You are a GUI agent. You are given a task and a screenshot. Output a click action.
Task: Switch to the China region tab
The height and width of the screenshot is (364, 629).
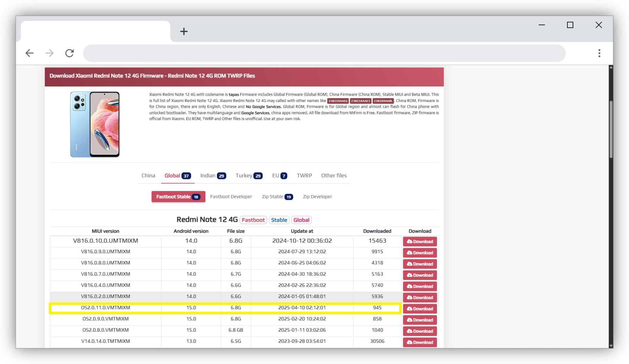(x=148, y=175)
